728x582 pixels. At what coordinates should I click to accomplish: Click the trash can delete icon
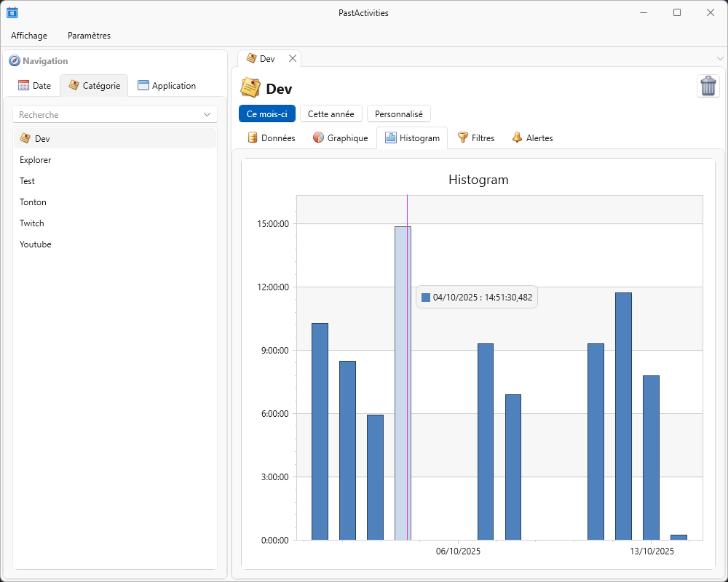(x=708, y=86)
